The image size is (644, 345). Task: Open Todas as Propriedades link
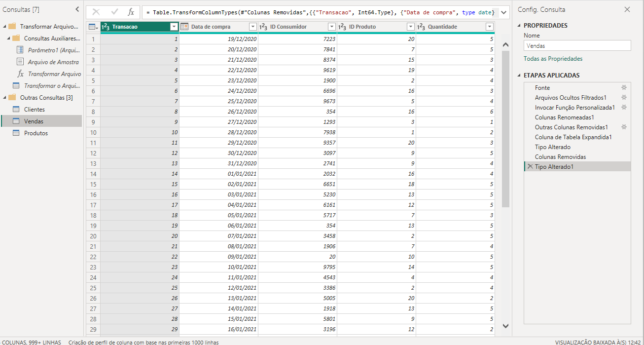tap(553, 59)
